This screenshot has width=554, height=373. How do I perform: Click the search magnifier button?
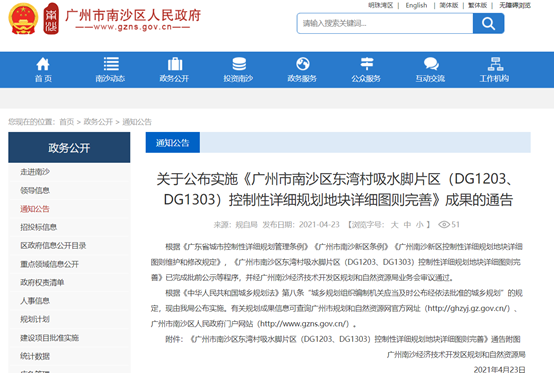(488, 24)
